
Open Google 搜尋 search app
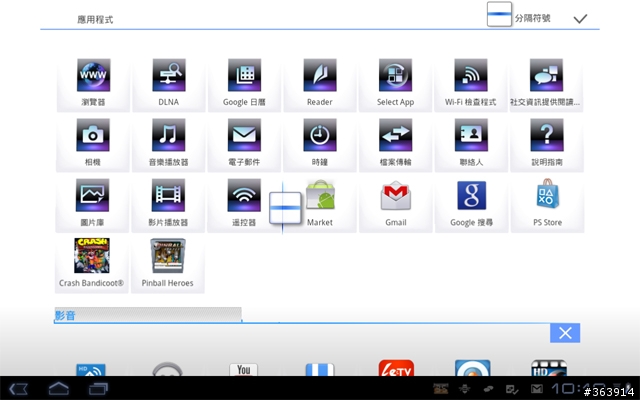pos(471,204)
